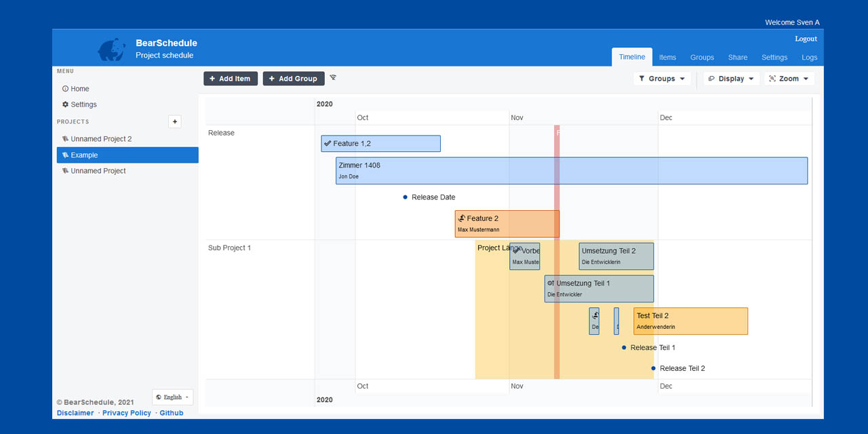Viewport: 868px width, 434px height.
Task: Open the English language dropdown
Action: (173, 397)
